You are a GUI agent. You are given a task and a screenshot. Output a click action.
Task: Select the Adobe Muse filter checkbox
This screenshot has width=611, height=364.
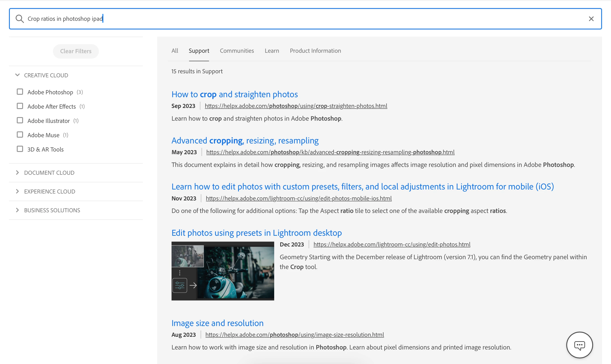pos(20,135)
